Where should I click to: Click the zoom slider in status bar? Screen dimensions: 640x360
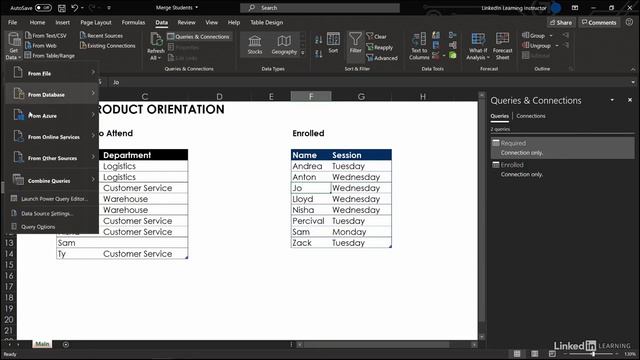(x=594, y=354)
